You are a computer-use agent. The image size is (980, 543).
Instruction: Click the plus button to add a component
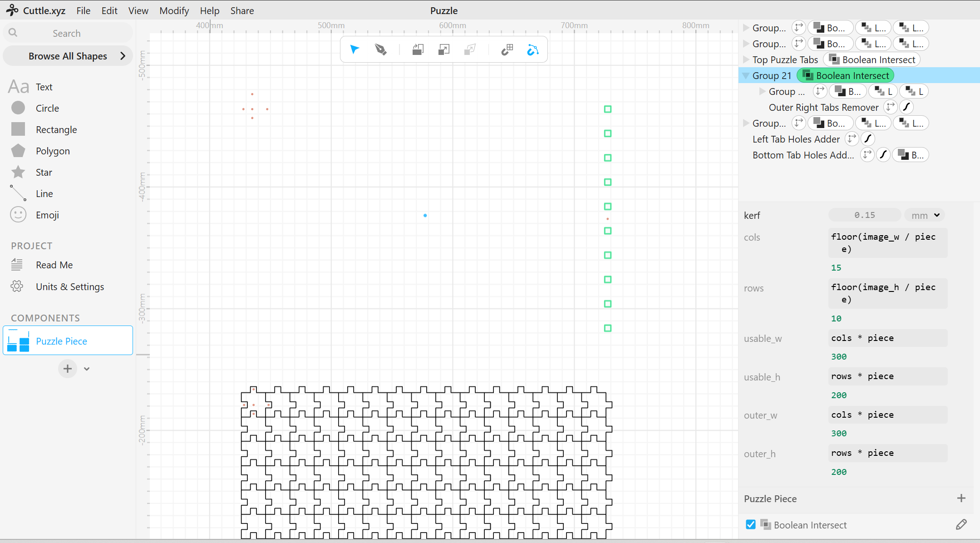(x=68, y=369)
